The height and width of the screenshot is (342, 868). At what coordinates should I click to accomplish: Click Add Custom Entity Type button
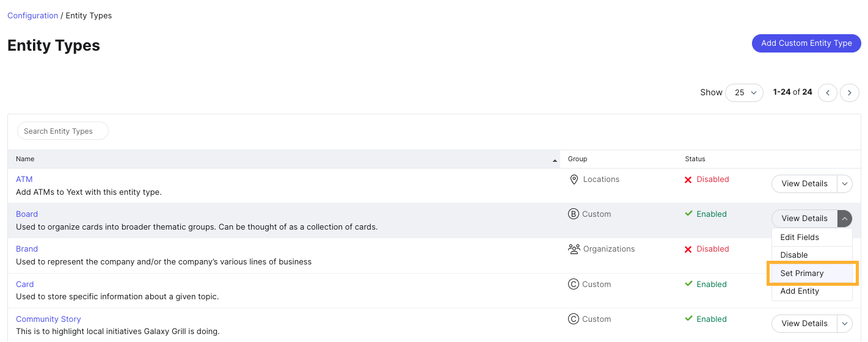pos(806,43)
